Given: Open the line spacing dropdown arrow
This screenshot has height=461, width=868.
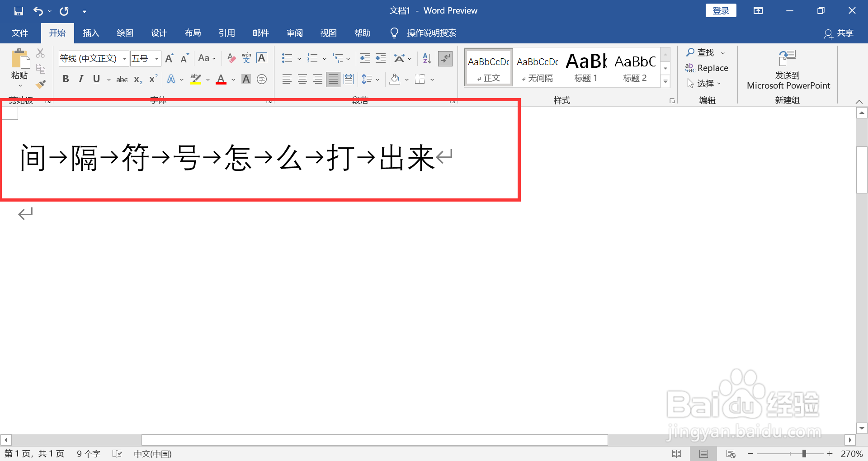Looking at the screenshot, I should [x=377, y=79].
